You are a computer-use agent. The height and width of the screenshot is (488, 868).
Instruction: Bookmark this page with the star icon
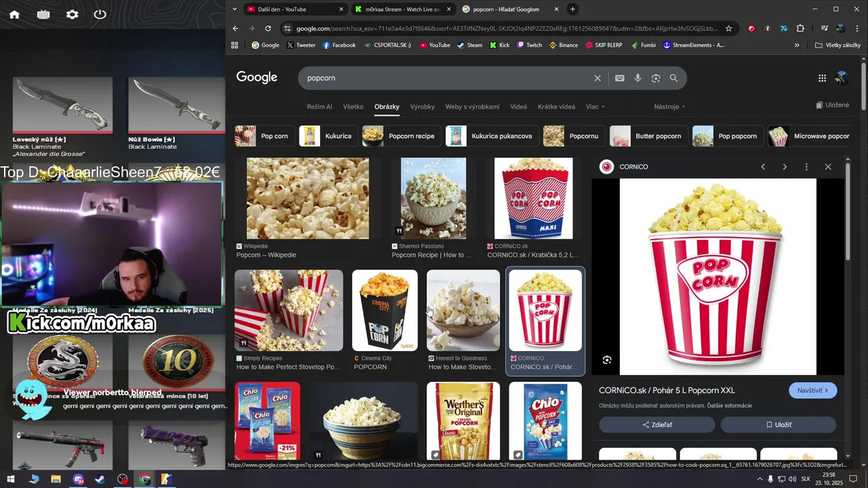(729, 28)
